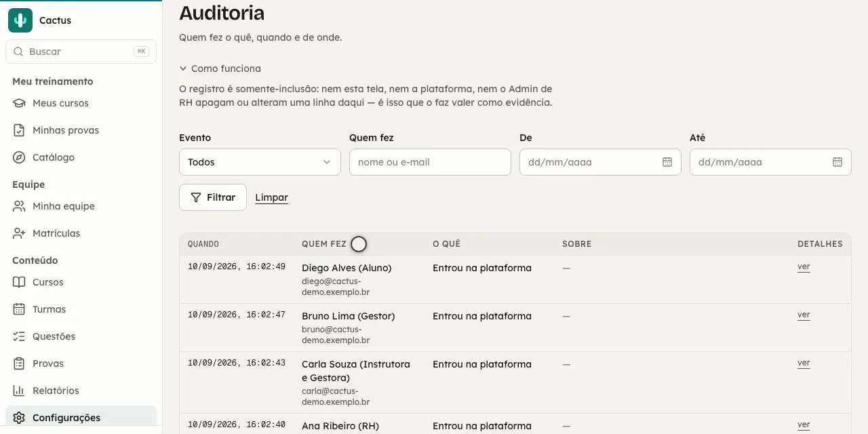Open the calendar picker in De field

(667, 162)
